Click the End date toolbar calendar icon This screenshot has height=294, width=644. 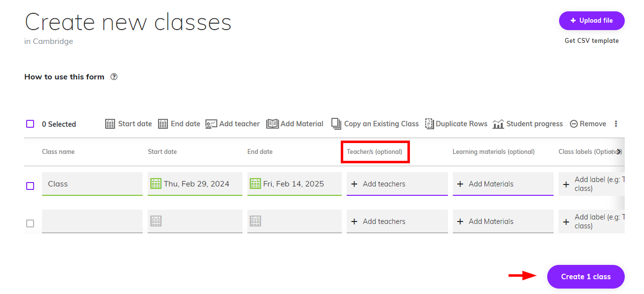[163, 124]
